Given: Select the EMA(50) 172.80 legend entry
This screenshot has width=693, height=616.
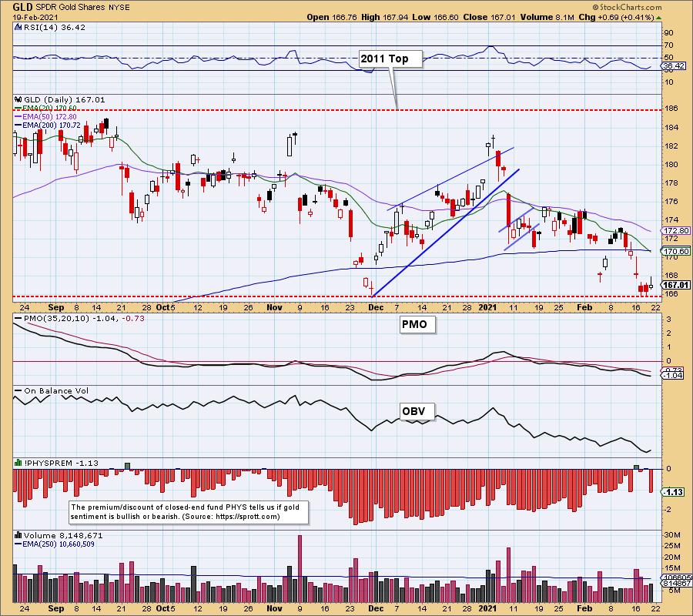Looking at the screenshot, I should (45, 117).
